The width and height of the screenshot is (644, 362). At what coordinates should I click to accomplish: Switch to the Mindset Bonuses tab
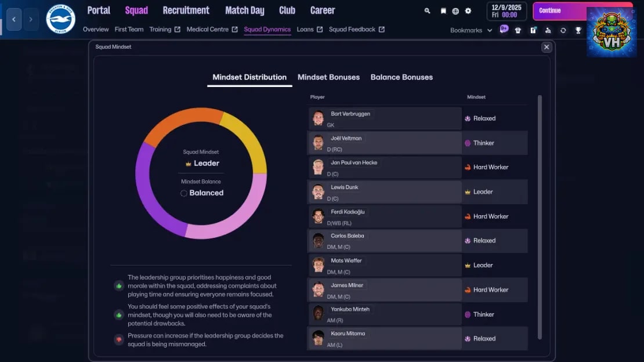click(x=328, y=77)
